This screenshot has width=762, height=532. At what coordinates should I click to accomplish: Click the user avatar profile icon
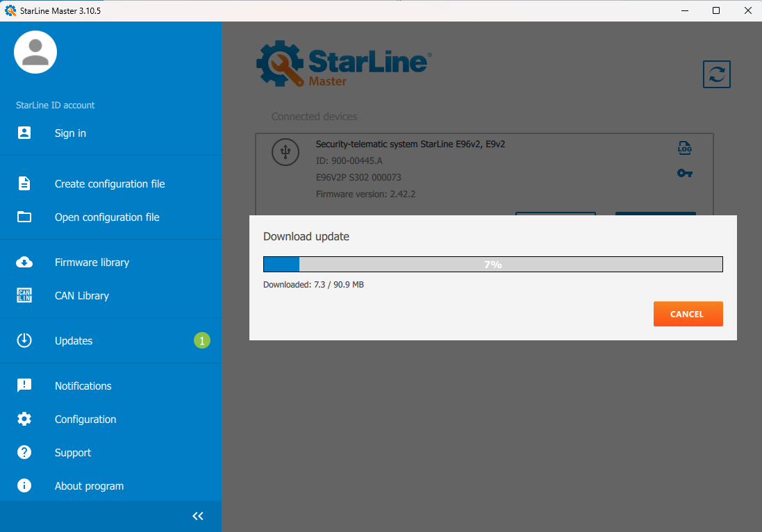click(35, 52)
